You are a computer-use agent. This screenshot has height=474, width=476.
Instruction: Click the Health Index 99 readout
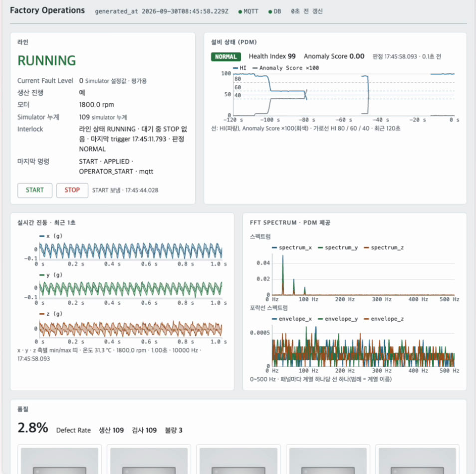click(x=272, y=56)
